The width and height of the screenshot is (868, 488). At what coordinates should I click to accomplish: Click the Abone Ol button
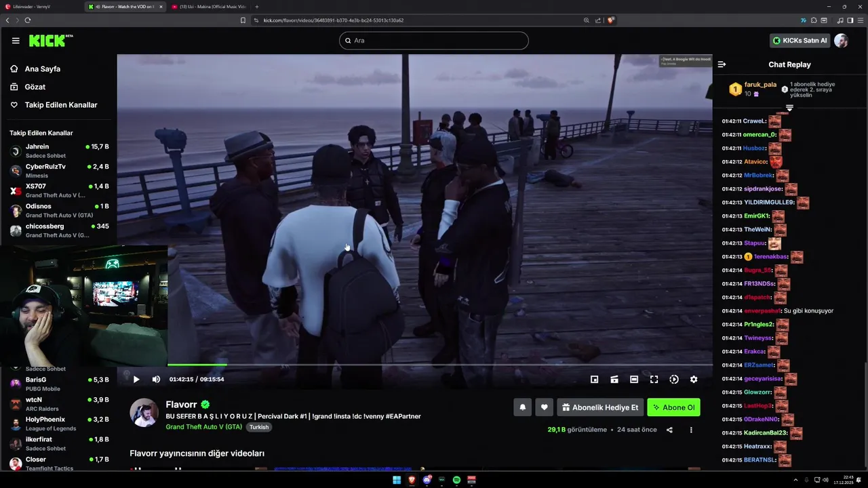pos(673,407)
